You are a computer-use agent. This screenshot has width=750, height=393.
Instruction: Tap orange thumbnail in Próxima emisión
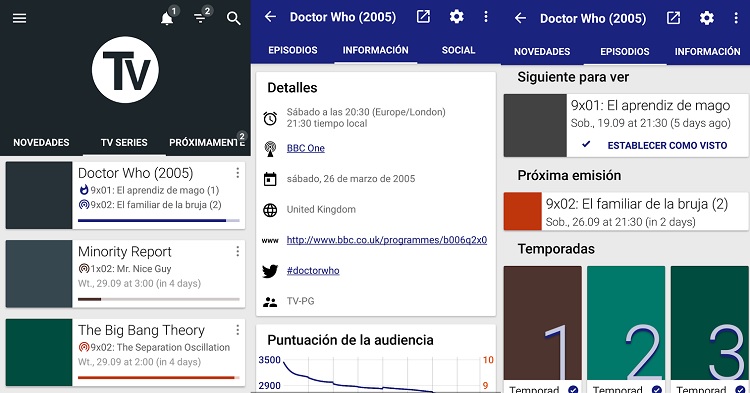523,211
